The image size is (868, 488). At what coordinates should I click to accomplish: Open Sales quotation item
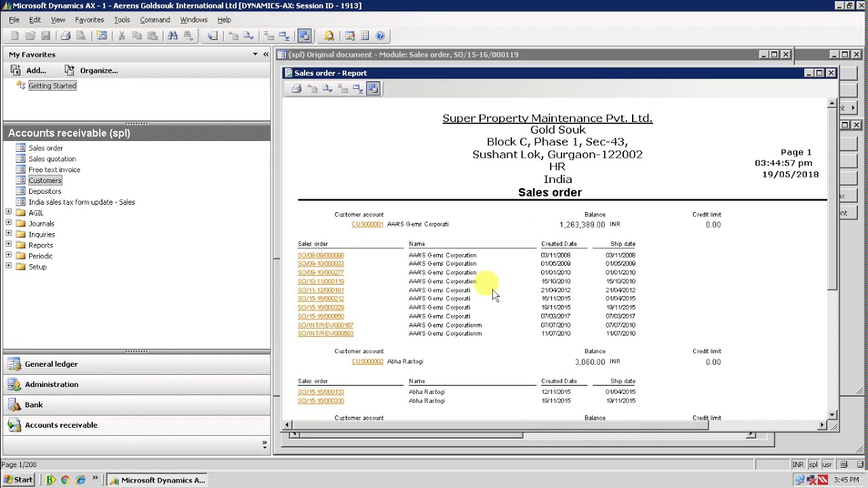(52, 159)
